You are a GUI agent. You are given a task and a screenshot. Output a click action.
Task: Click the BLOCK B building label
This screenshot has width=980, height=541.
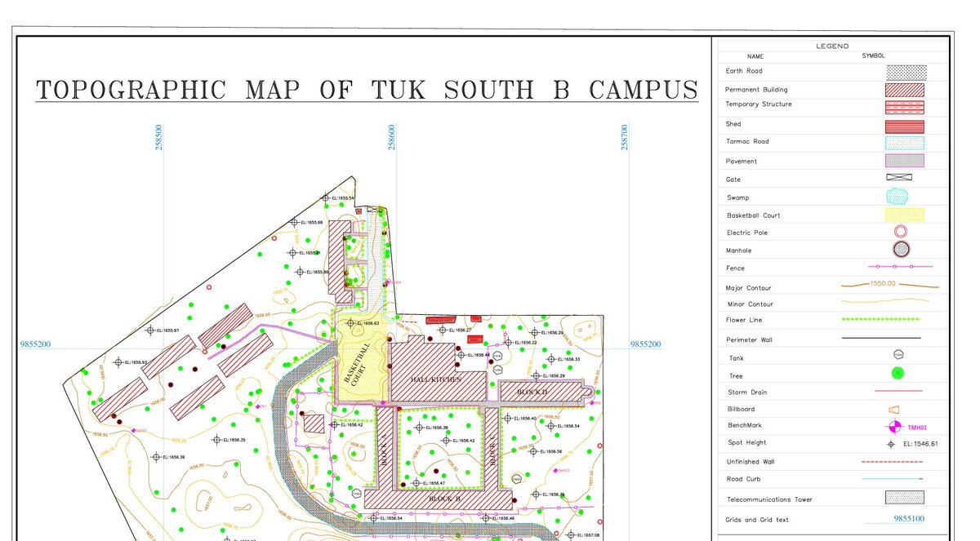445,498
